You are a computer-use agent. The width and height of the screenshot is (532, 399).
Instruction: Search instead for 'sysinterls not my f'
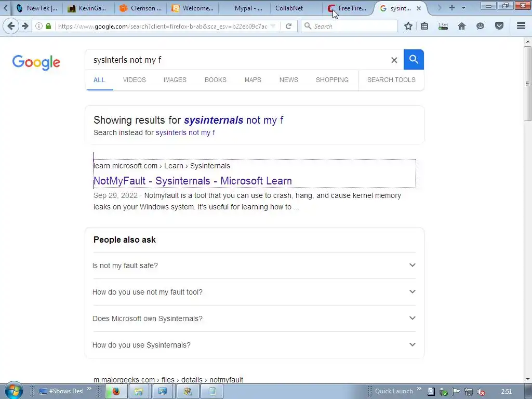coord(185,132)
